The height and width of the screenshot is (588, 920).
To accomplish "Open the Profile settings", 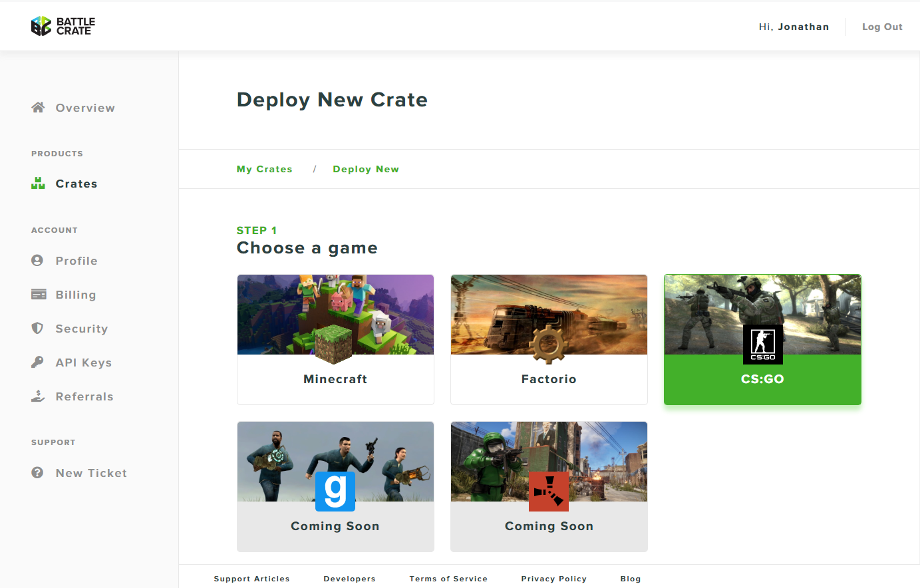I will (77, 261).
